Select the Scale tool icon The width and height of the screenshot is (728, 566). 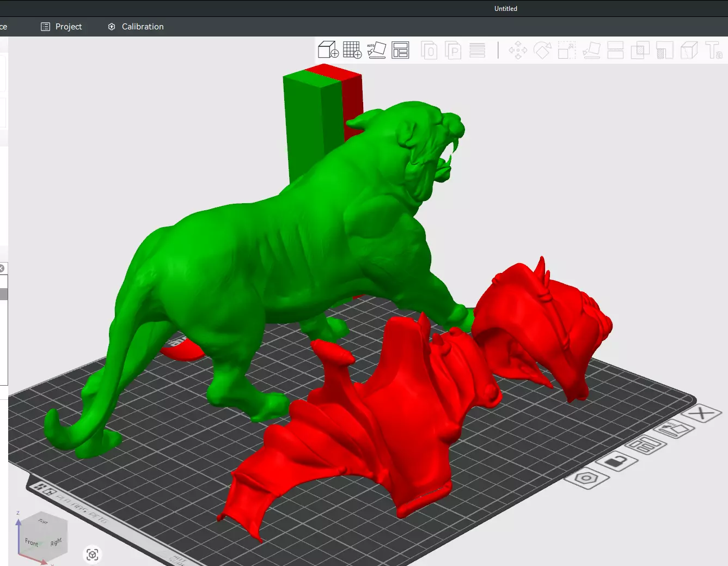point(567,50)
